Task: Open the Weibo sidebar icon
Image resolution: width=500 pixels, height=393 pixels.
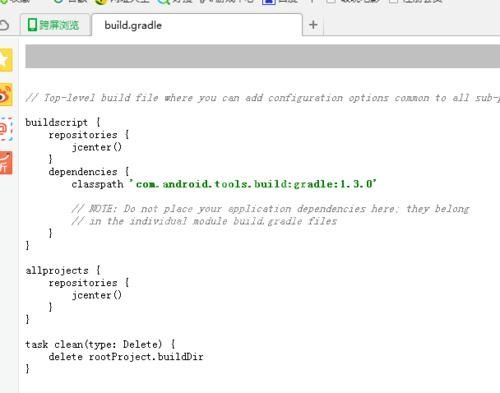Action: (6, 95)
